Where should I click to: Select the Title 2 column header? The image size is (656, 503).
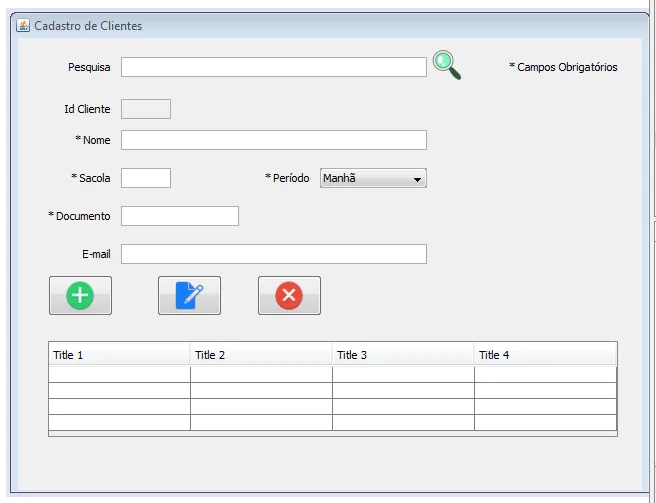pyautogui.click(x=261, y=355)
